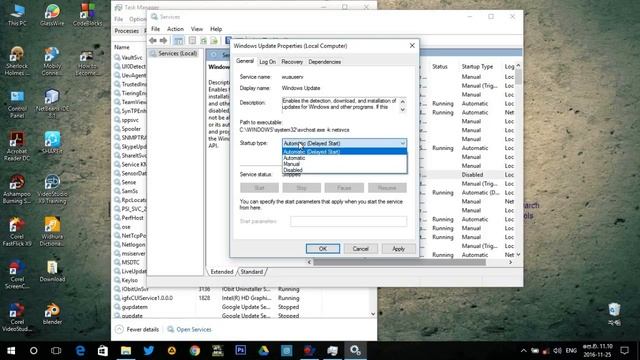Confirm with the OK button

[322, 249]
